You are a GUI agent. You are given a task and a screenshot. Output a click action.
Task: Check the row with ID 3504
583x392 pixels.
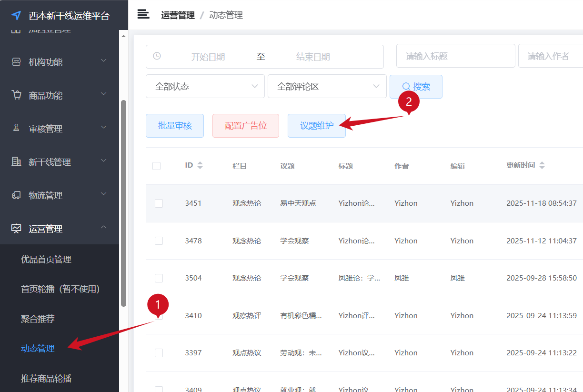pos(159,278)
